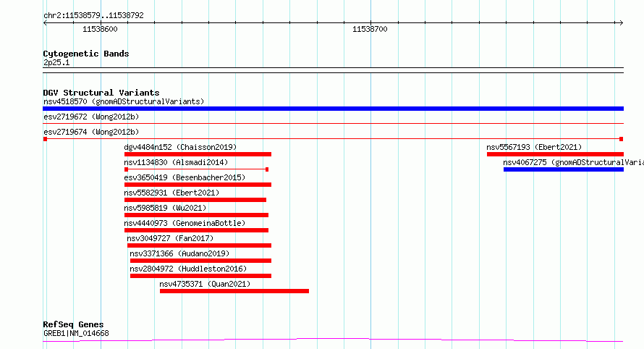Screen dimensions: 644x349
Task: Open nsv2804972 (Huddleston2016) label
Action: click(188, 269)
